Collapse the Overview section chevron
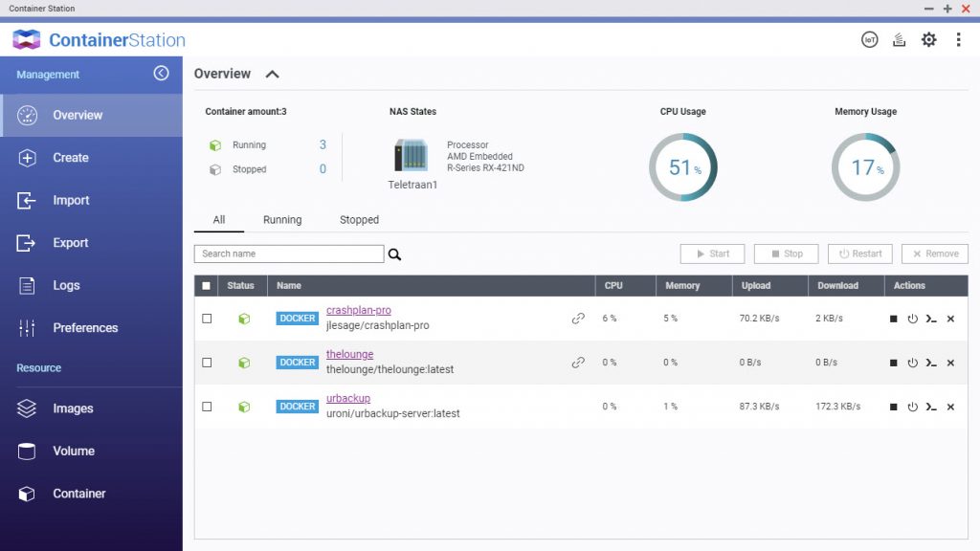980x551 pixels. 272,75
